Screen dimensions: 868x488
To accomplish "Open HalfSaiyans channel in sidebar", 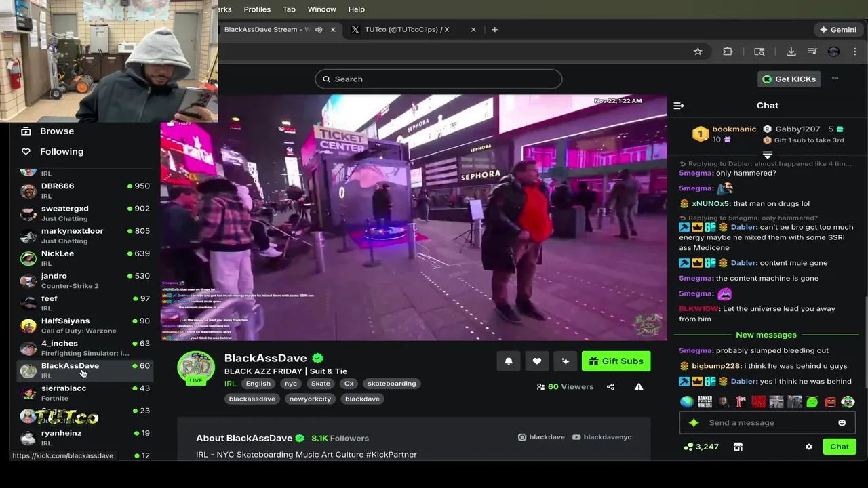I will tap(85, 325).
